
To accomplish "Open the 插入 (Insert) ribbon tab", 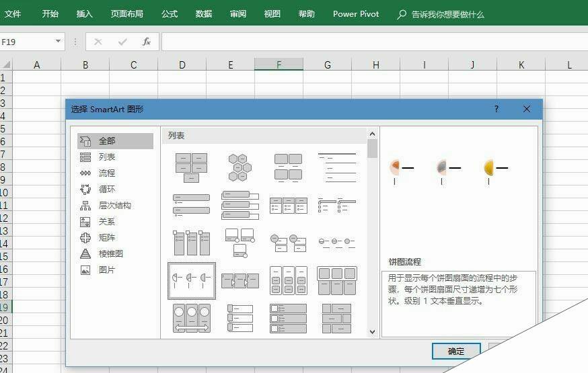I will [85, 13].
